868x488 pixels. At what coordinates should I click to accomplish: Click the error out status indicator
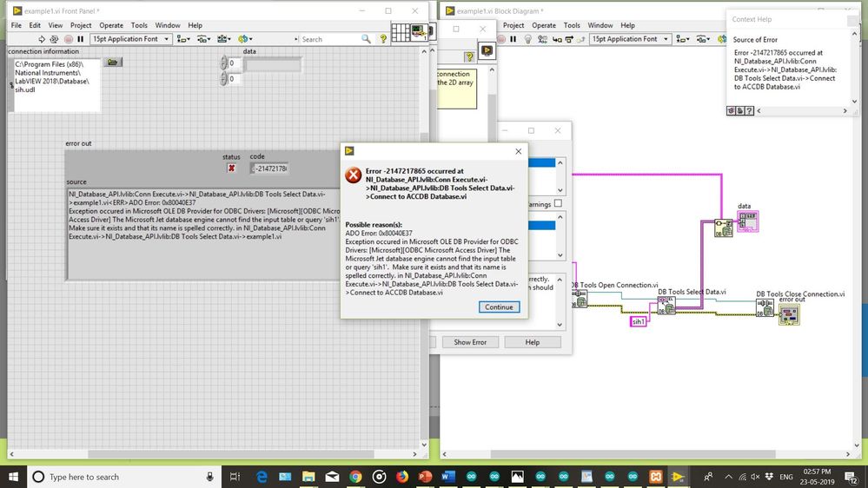231,168
